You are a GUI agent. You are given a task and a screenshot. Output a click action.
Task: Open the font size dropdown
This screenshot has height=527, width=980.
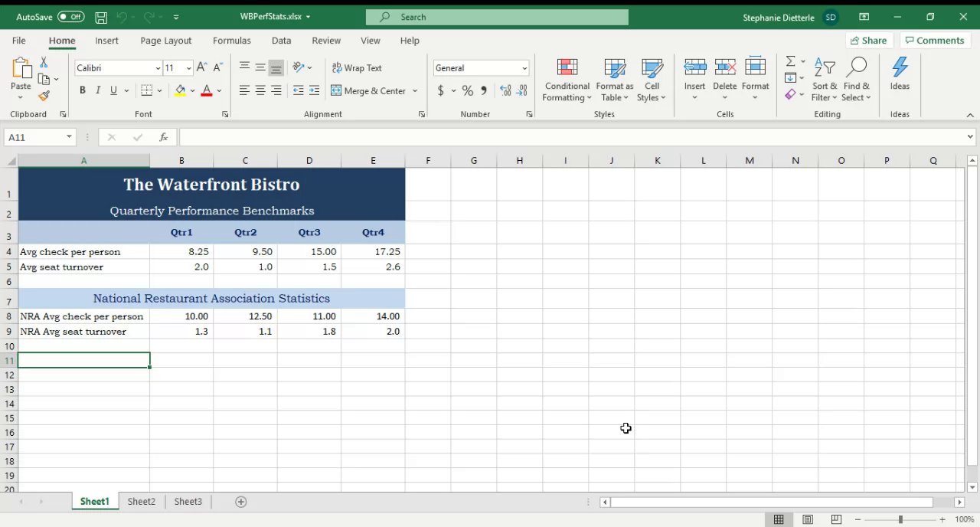click(x=188, y=68)
